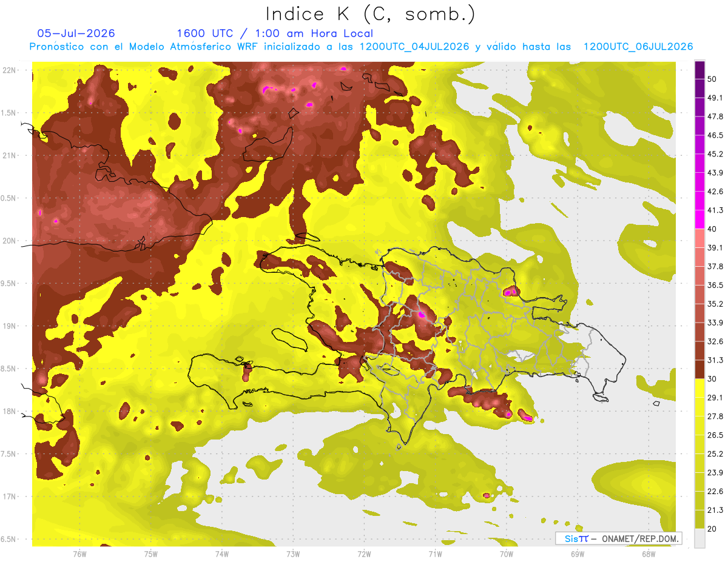The width and height of the screenshot is (728, 562).
Task: Click the '71W' longitude axis label
Action: (x=435, y=554)
